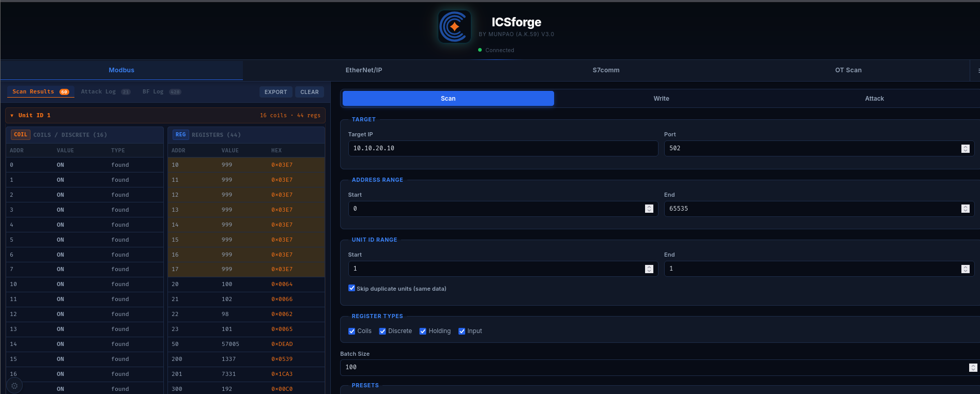Click the VALUE header in registers table
The height and width of the screenshot is (394, 980).
pos(230,150)
